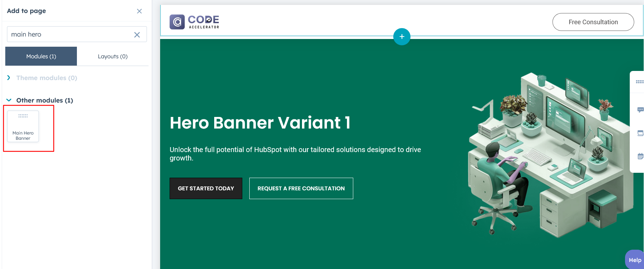
Task: Click the Hero Banner Variant 1 heading
Action: tap(260, 123)
